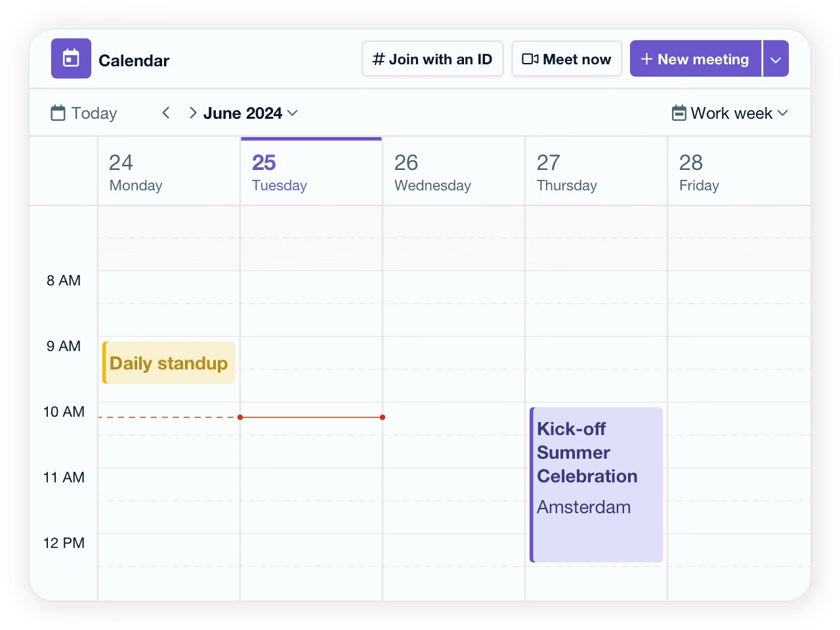Click the hash icon in Join with an ID

pyautogui.click(x=379, y=59)
